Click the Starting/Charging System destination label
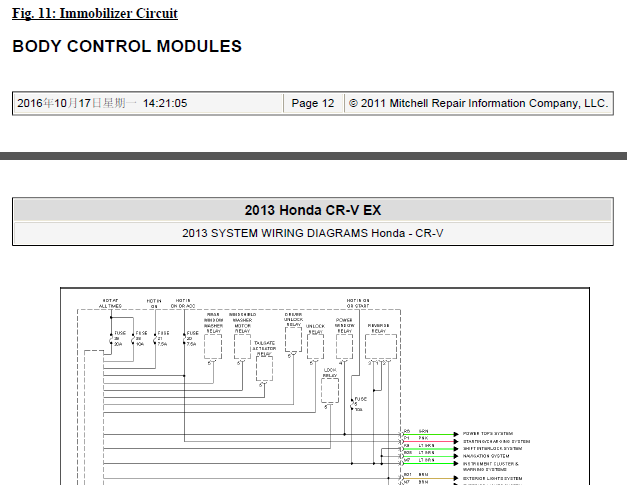This screenshot has width=627, height=485. pos(496,441)
